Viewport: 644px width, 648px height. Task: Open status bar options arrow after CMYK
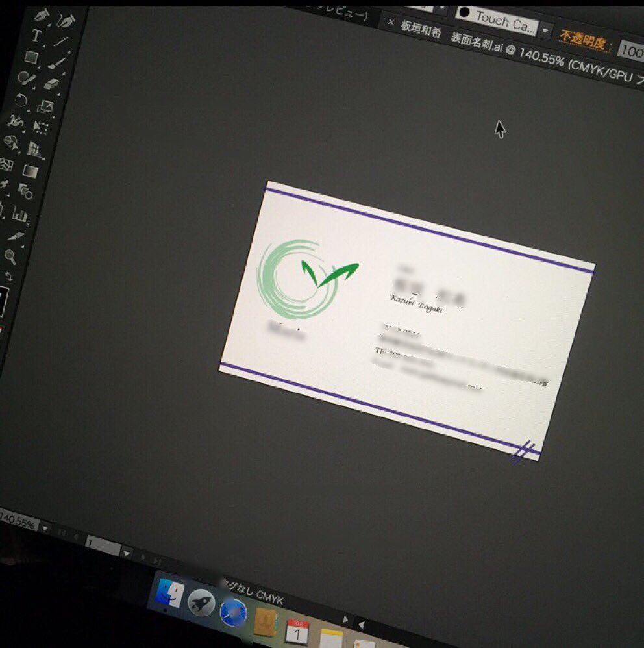point(345,619)
